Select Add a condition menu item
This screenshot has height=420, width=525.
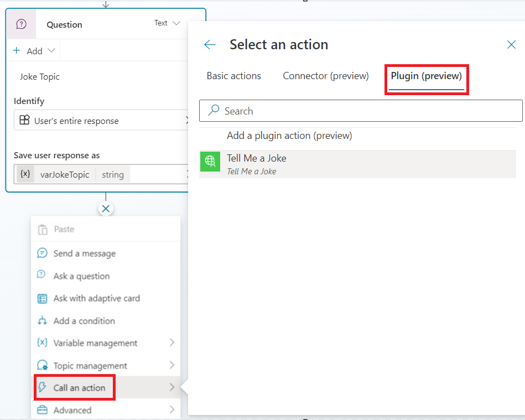tap(84, 321)
